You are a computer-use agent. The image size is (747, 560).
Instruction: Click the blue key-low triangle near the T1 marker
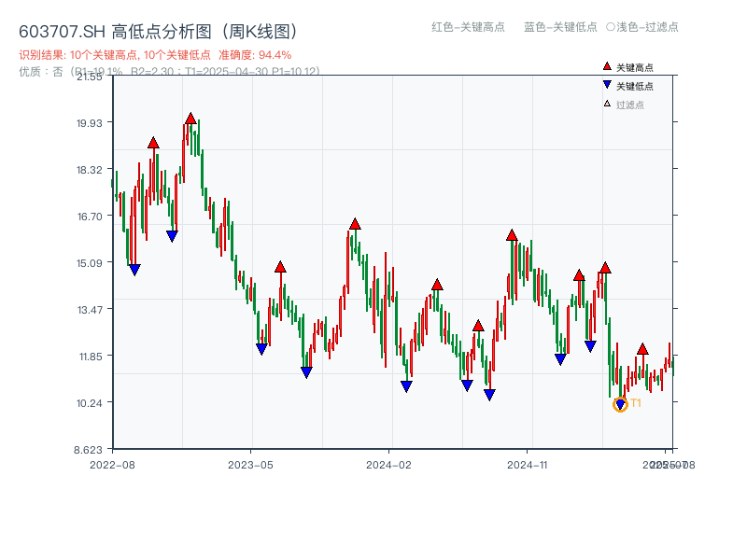tap(619, 403)
